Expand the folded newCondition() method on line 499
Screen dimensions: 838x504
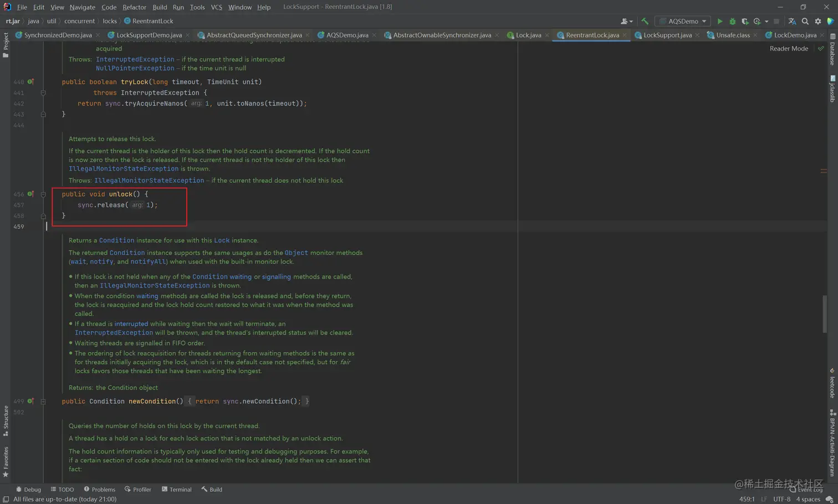43,402
